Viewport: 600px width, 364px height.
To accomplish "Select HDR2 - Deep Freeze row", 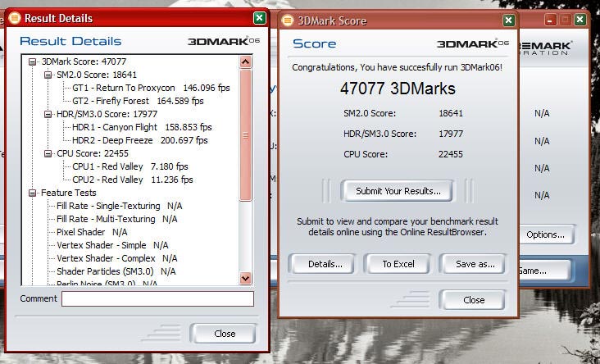I will (139, 140).
